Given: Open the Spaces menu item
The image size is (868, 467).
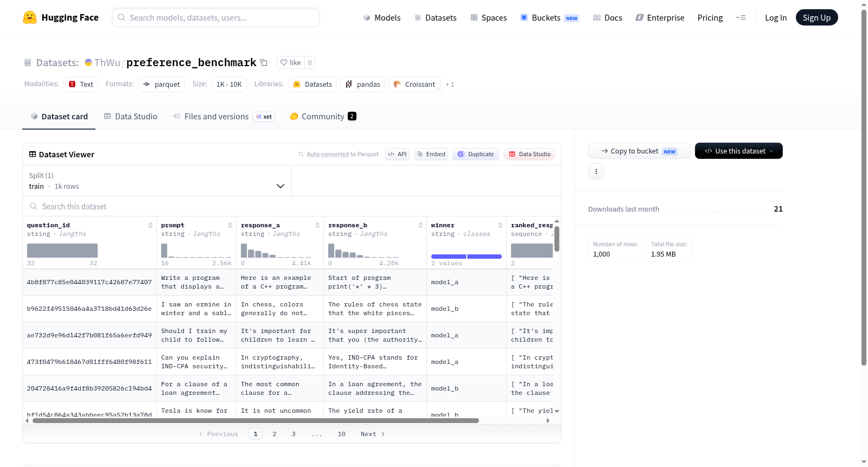Looking at the screenshot, I should pyautogui.click(x=488, y=17).
